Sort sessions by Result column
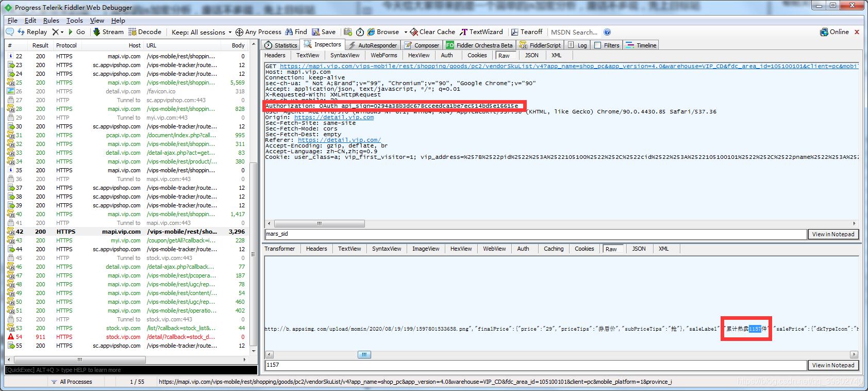Viewport: 868px width, 391px height. coord(40,45)
